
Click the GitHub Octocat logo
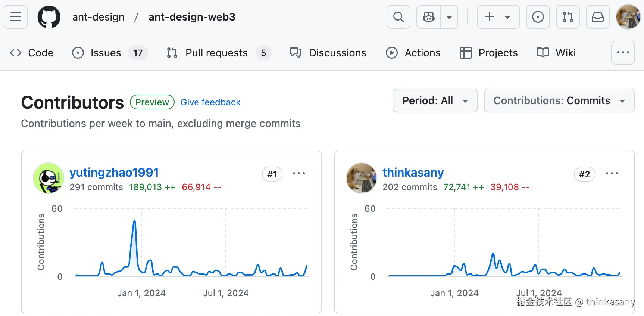tap(49, 17)
